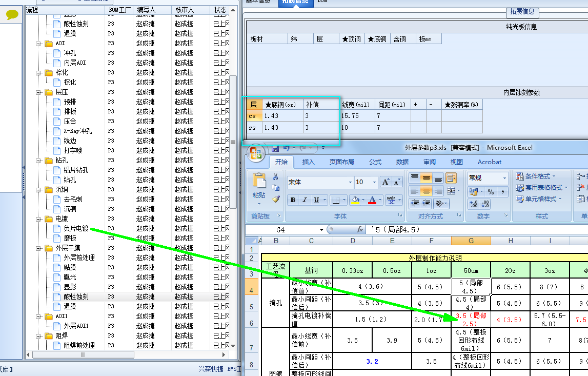Decrease cell indent
The width and height of the screenshot is (588, 376).
pos(415,203)
